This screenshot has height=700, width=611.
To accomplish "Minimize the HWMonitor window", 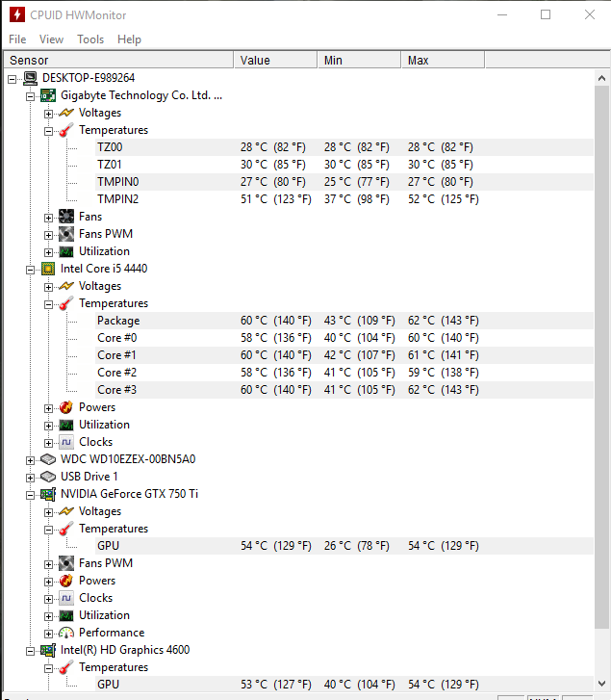I will (x=502, y=14).
